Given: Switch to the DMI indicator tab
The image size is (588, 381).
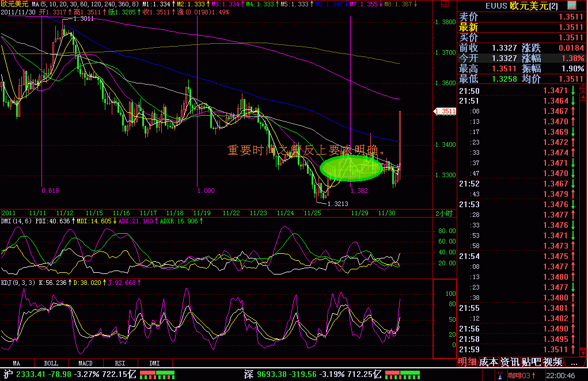Looking at the screenshot, I should (154, 363).
